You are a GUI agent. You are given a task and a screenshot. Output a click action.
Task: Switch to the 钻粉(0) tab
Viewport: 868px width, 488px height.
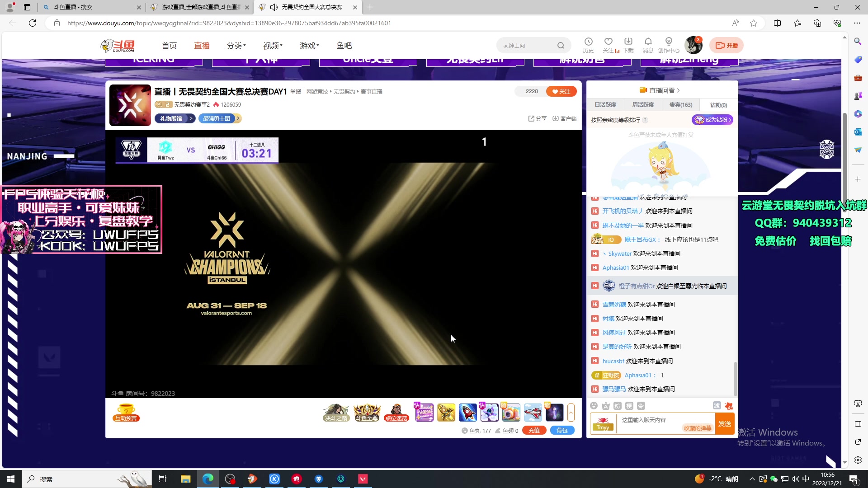718,105
